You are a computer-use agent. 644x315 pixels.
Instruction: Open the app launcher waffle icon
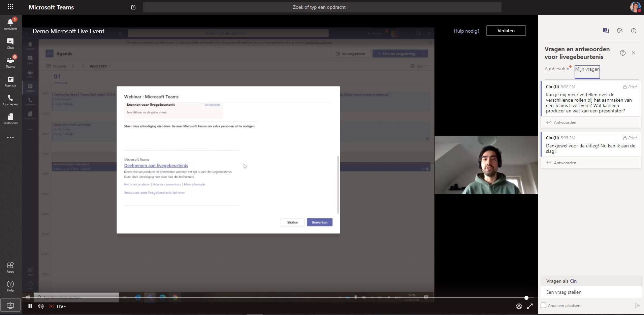[10, 7]
